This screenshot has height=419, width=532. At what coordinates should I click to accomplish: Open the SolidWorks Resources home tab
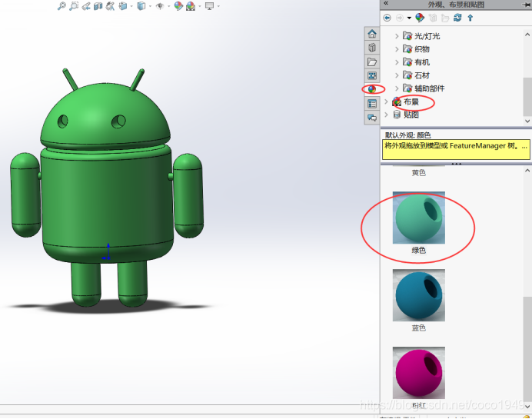(372, 34)
